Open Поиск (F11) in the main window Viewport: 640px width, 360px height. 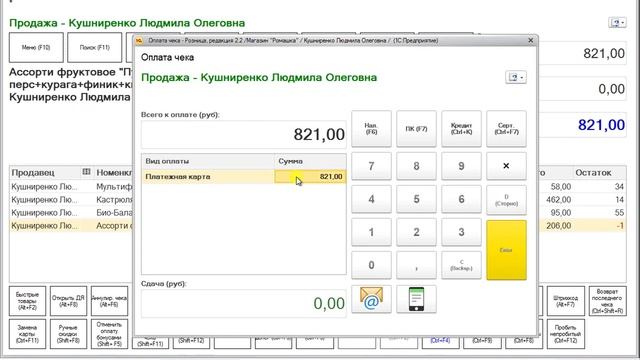(x=94, y=47)
